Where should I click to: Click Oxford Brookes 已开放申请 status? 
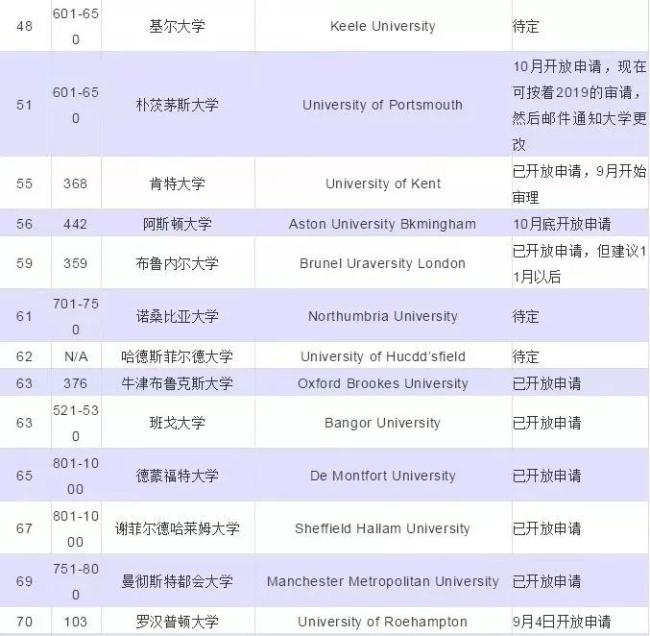(547, 383)
